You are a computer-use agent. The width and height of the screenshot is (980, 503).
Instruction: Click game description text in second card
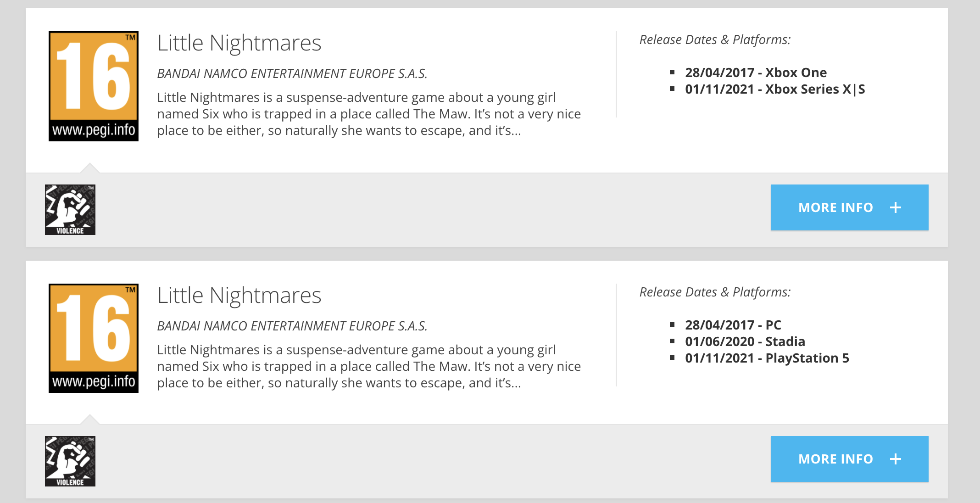pyautogui.click(x=369, y=366)
